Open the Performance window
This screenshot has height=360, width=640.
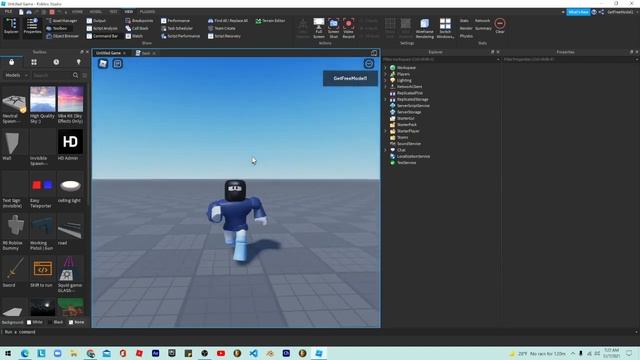pyautogui.click(x=176, y=20)
